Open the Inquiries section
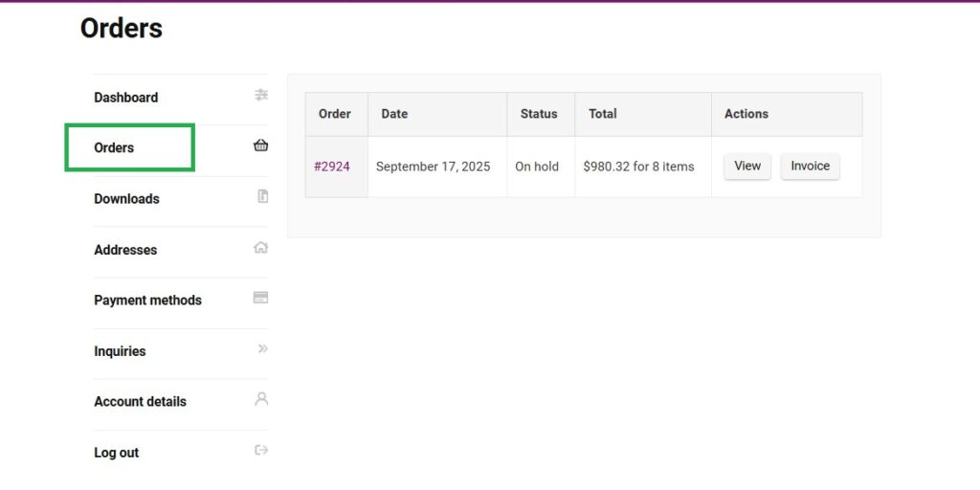 pyautogui.click(x=120, y=351)
